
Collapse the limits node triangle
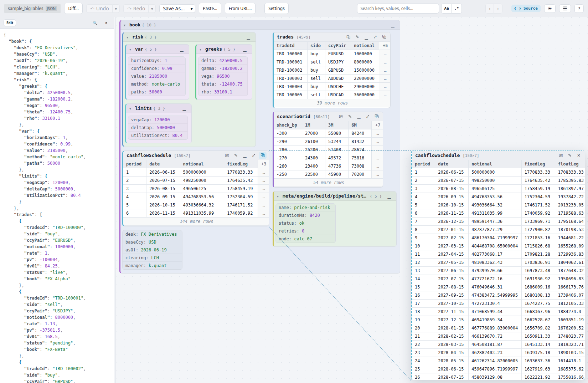point(130,108)
